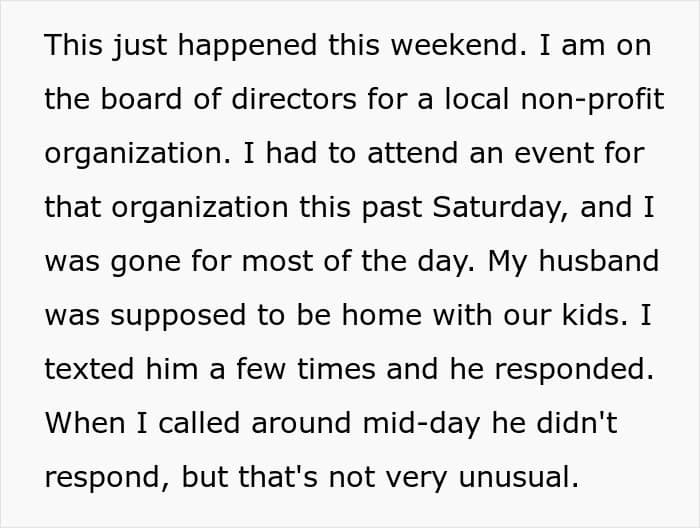700x528 pixels.
Task: Click on the word "attend"
Action: [412, 153]
